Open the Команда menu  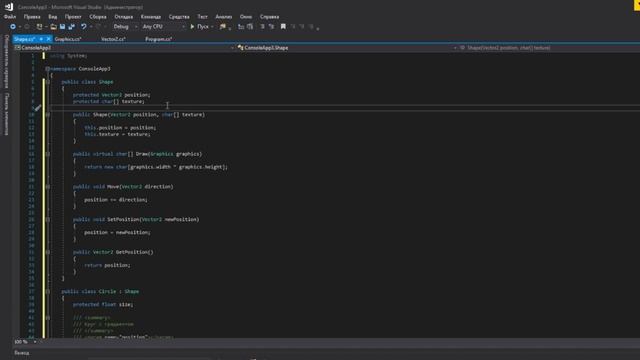click(x=151, y=17)
